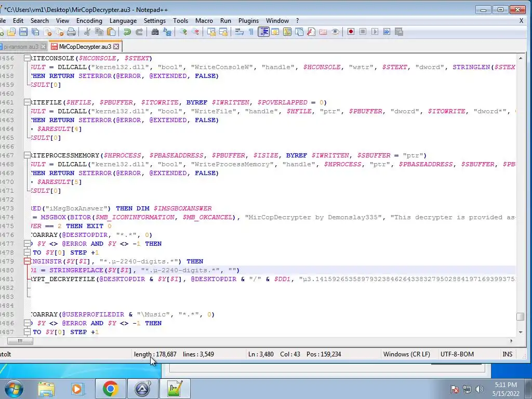Screen dimensions: 532x399
Task: Open the Run menu
Action: (x=225, y=21)
